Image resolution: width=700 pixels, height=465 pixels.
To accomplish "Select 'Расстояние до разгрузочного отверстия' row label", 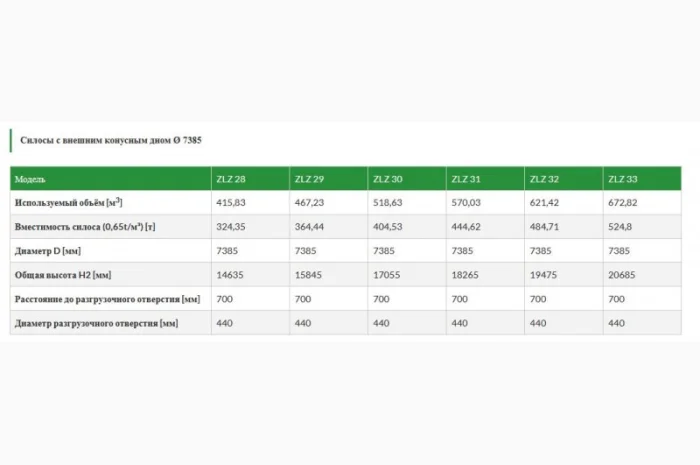I will pyautogui.click(x=107, y=299).
